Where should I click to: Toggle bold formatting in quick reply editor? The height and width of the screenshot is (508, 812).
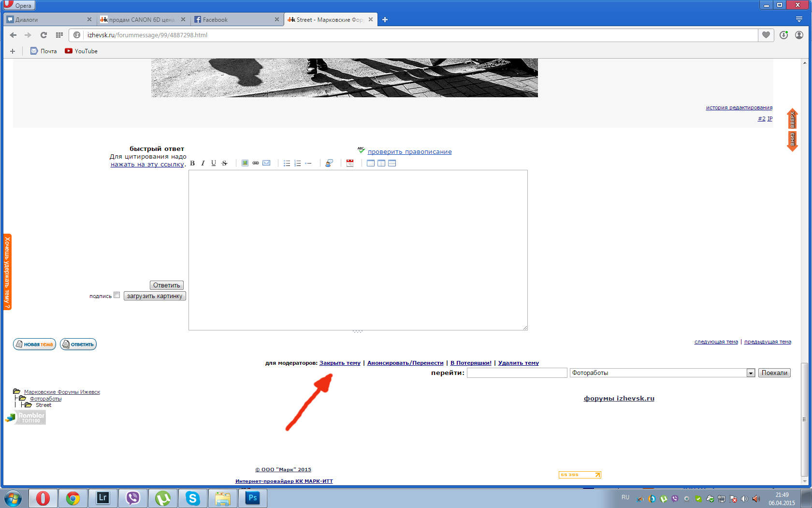point(192,163)
